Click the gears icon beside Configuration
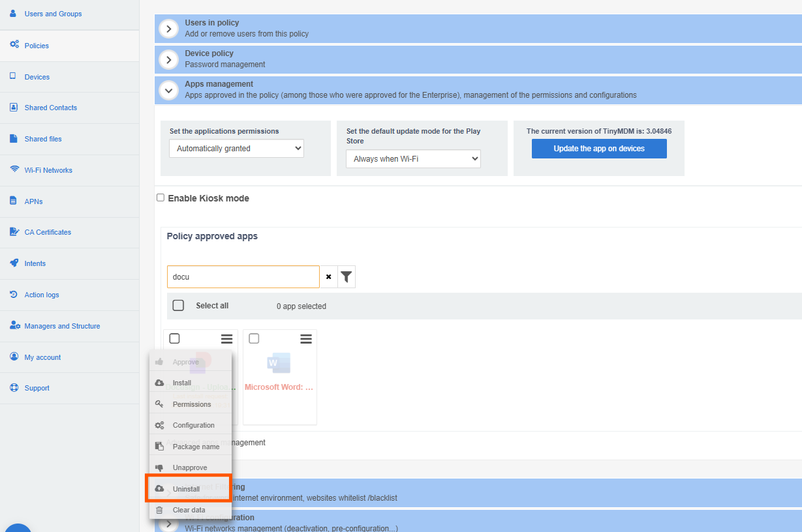Image resolution: width=802 pixels, height=532 pixels. (159, 425)
